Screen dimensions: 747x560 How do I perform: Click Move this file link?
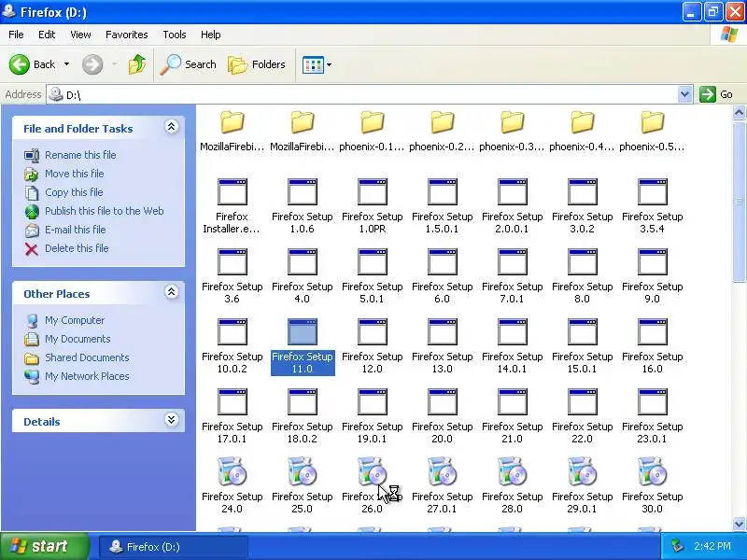pos(75,174)
